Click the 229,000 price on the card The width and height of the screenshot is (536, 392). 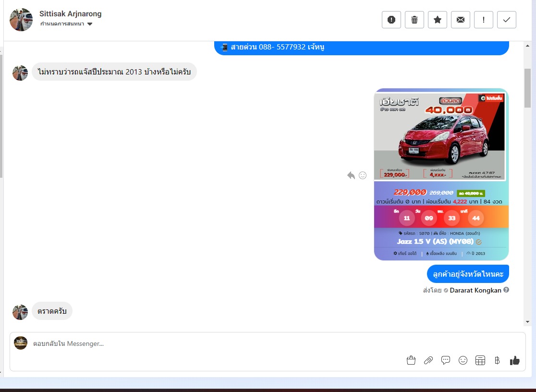pyautogui.click(x=410, y=192)
